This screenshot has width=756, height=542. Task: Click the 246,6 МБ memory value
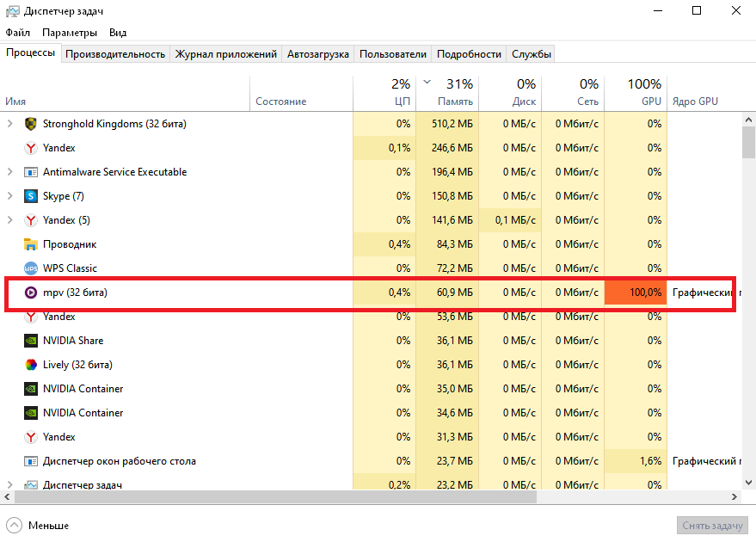[452, 148]
